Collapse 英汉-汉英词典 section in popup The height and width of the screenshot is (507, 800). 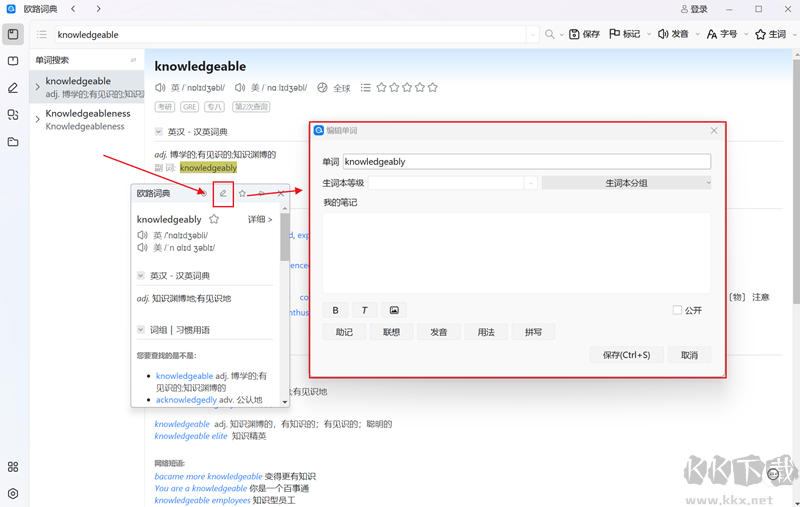coord(141,275)
